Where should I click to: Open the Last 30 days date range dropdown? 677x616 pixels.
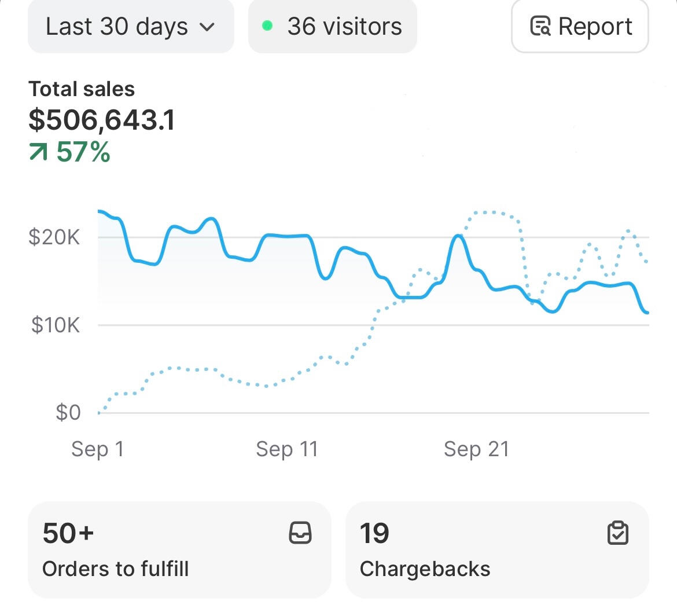[x=130, y=27]
